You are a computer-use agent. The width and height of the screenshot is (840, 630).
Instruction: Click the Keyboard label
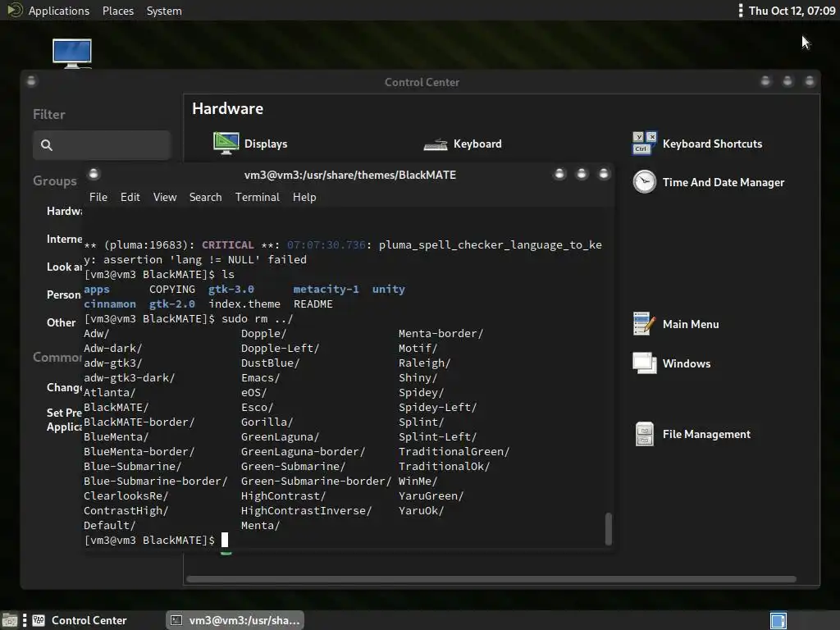point(477,144)
